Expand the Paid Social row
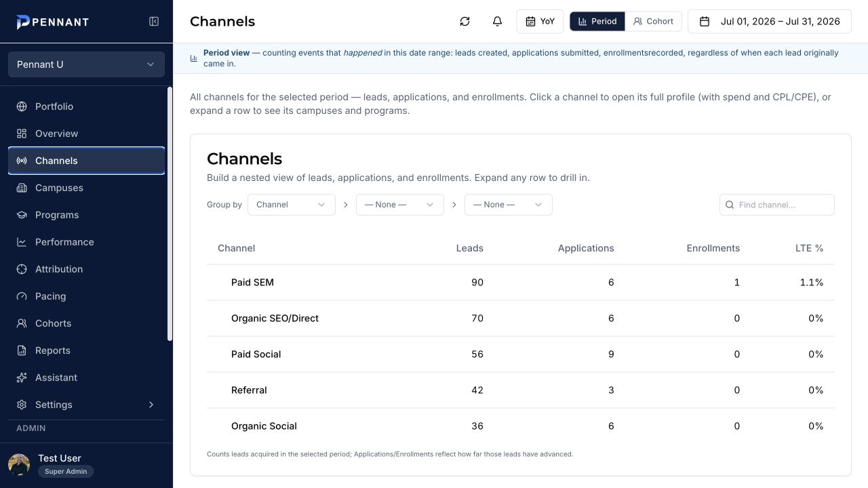Screen dimensions: 868x488 point(520,354)
